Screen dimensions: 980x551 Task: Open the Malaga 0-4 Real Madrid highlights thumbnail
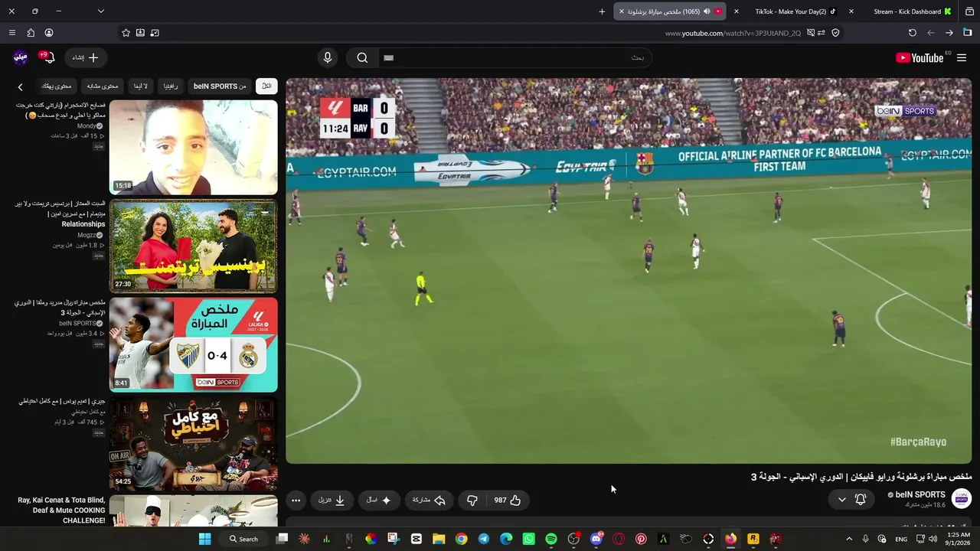(194, 344)
